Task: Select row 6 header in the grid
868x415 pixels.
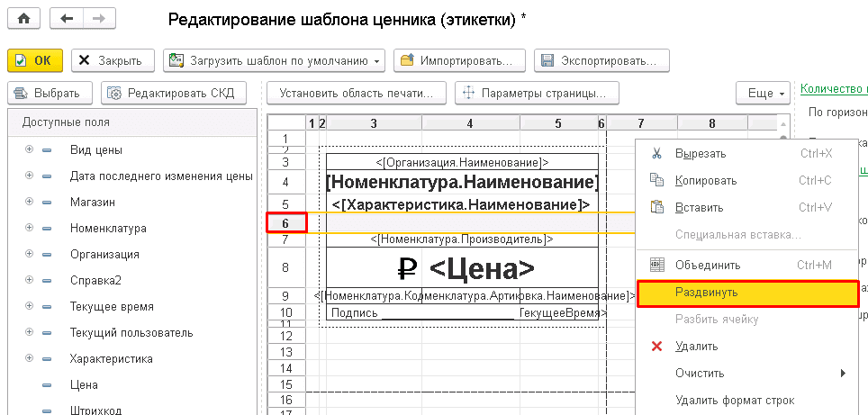Action: point(286,221)
